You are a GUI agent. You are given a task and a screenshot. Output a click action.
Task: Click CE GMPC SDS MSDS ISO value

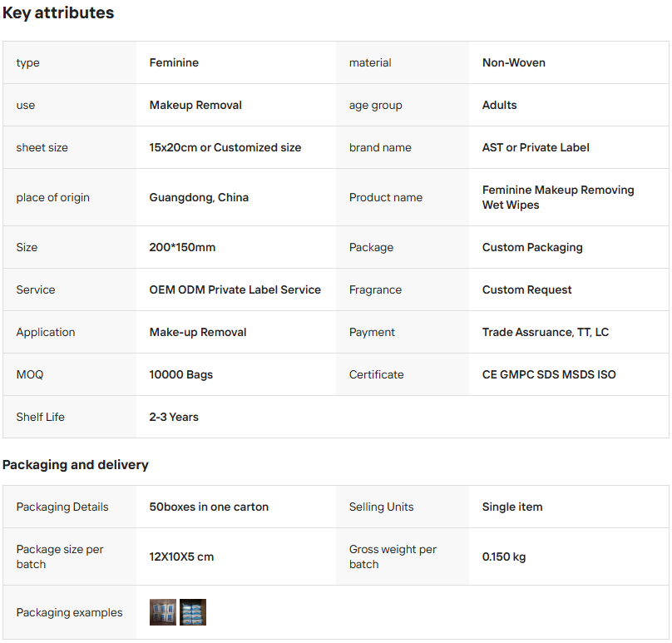[549, 374]
